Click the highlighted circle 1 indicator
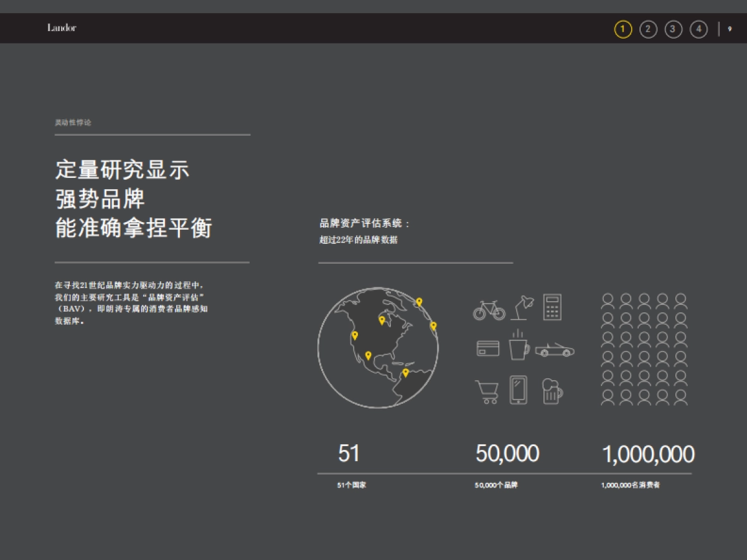Viewport: 747px width, 560px height. pos(623,28)
